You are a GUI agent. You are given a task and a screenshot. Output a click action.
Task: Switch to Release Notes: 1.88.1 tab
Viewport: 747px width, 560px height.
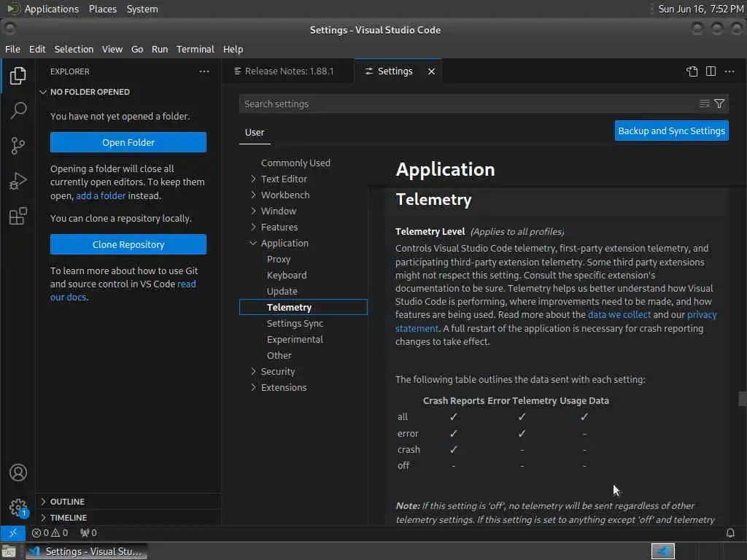point(288,71)
